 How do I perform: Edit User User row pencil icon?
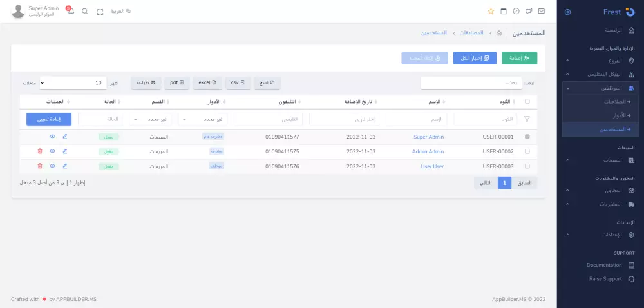tap(65, 166)
